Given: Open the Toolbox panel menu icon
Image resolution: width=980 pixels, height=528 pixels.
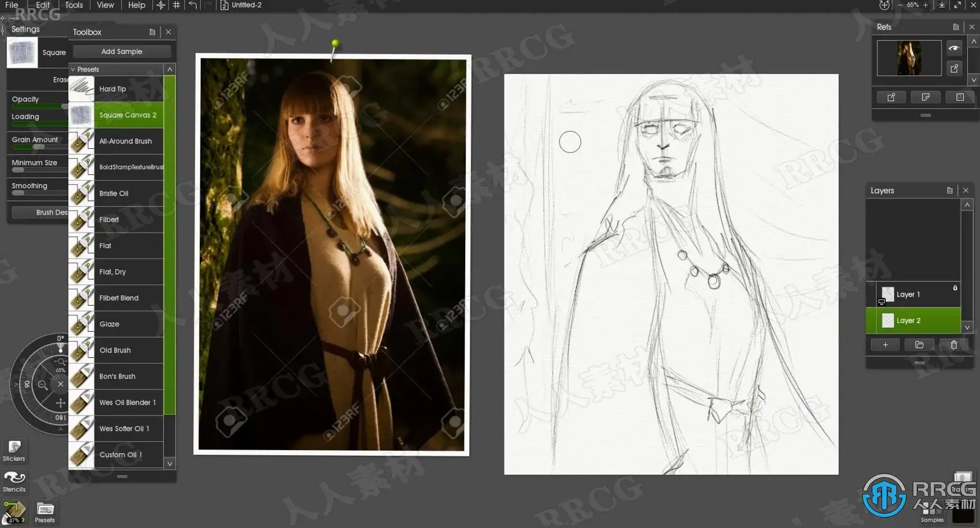Looking at the screenshot, I should (152, 32).
